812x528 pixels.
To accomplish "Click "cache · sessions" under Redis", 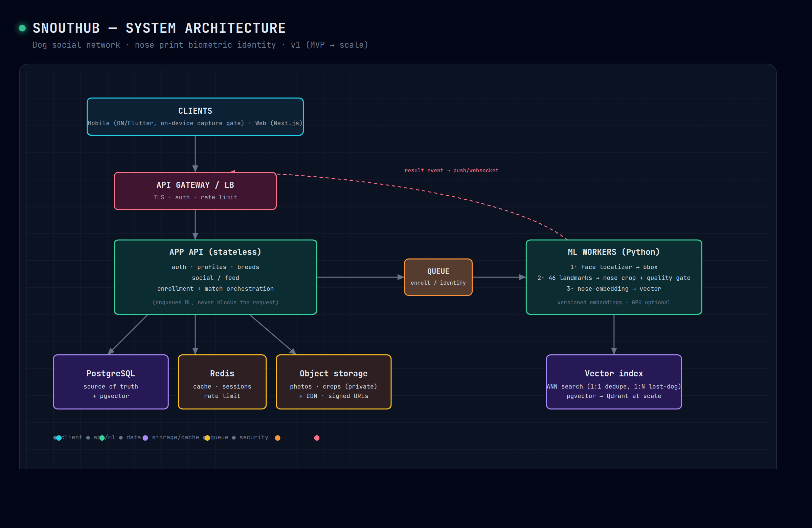I will 222,387.
